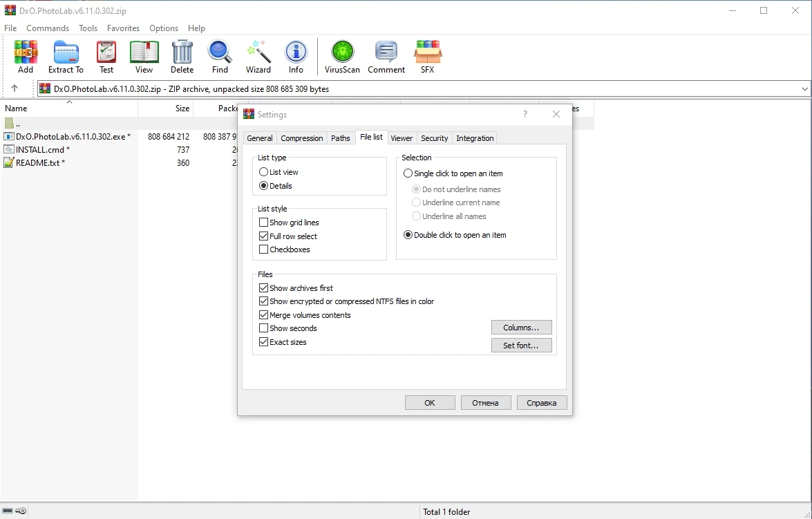Click the key icon in status bar
812x519 pixels.
(21, 511)
